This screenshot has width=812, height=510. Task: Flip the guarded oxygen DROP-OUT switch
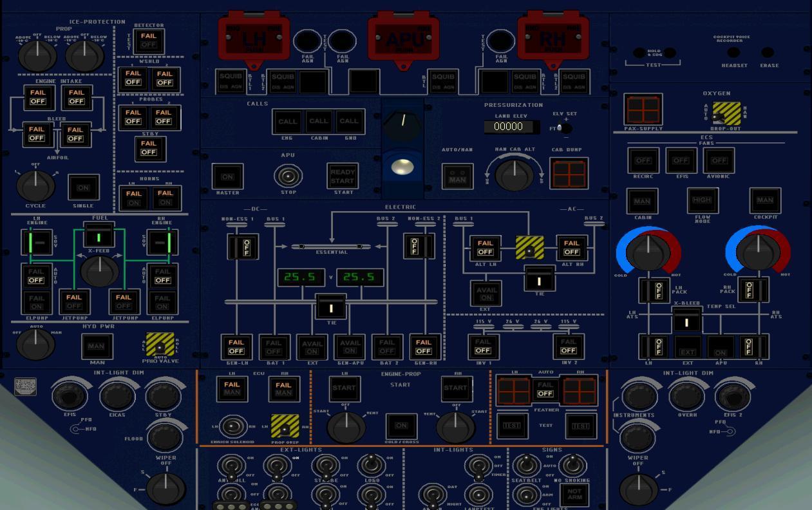[x=726, y=113]
